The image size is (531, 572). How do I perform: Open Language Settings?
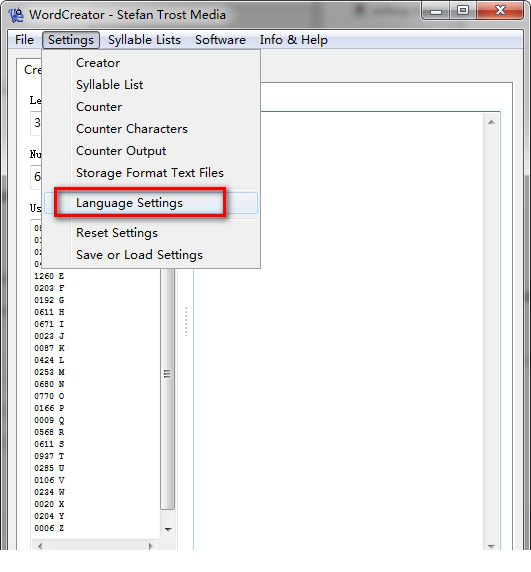click(x=151, y=203)
